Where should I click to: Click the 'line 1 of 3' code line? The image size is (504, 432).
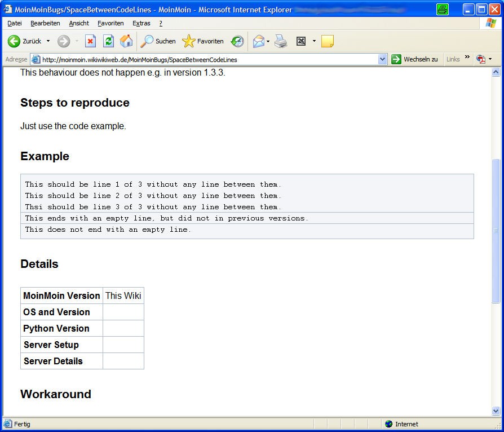[153, 184]
